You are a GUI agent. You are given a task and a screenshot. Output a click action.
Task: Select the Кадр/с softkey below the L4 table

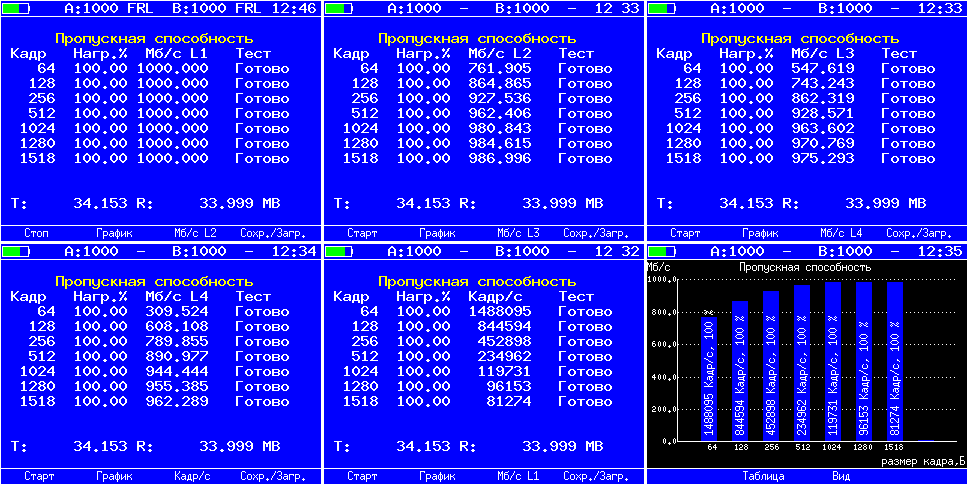tap(194, 476)
